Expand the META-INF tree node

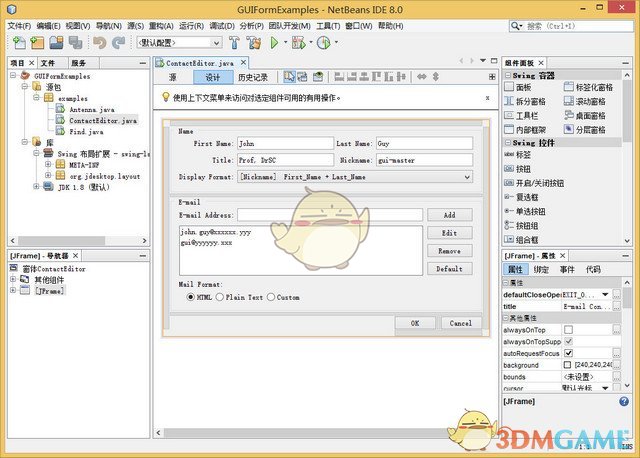[x=48, y=165]
